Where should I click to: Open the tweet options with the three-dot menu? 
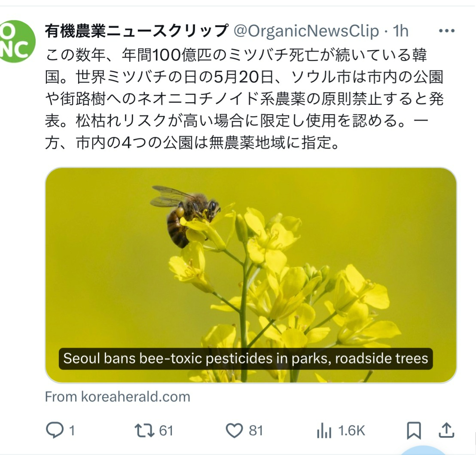(446, 30)
